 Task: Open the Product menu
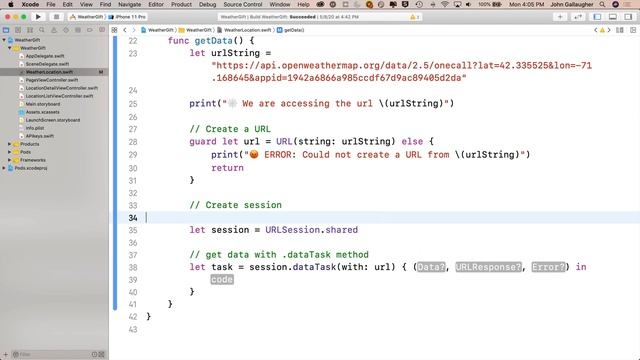tap(181, 4)
